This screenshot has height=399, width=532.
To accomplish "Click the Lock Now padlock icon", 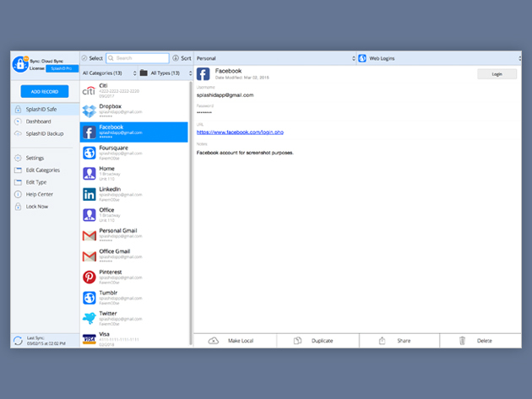I will pyautogui.click(x=18, y=207).
